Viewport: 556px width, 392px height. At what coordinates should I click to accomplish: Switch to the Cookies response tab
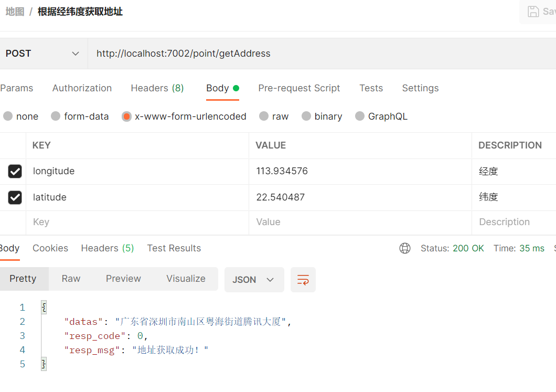click(x=50, y=248)
